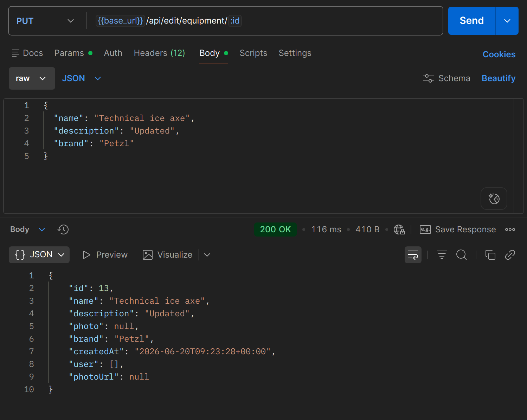
Task: Open the Settings tab
Action: tap(295, 53)
